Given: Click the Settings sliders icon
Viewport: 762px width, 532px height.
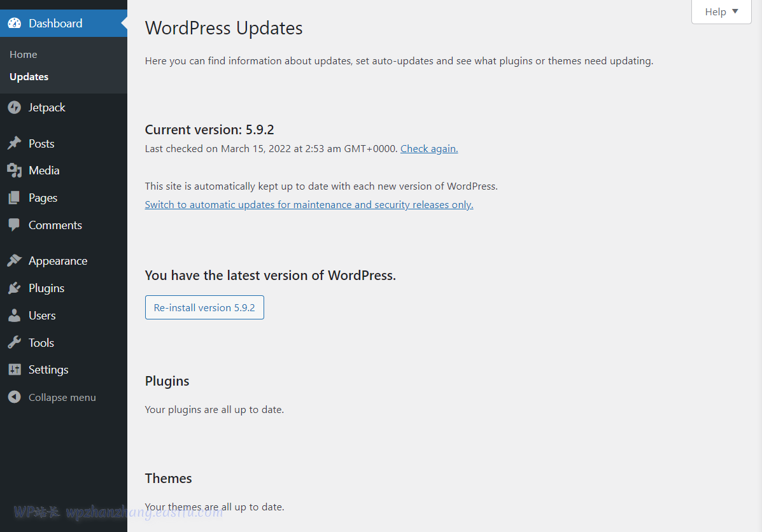Looking at the screenshot, I should tap(14, 370).
